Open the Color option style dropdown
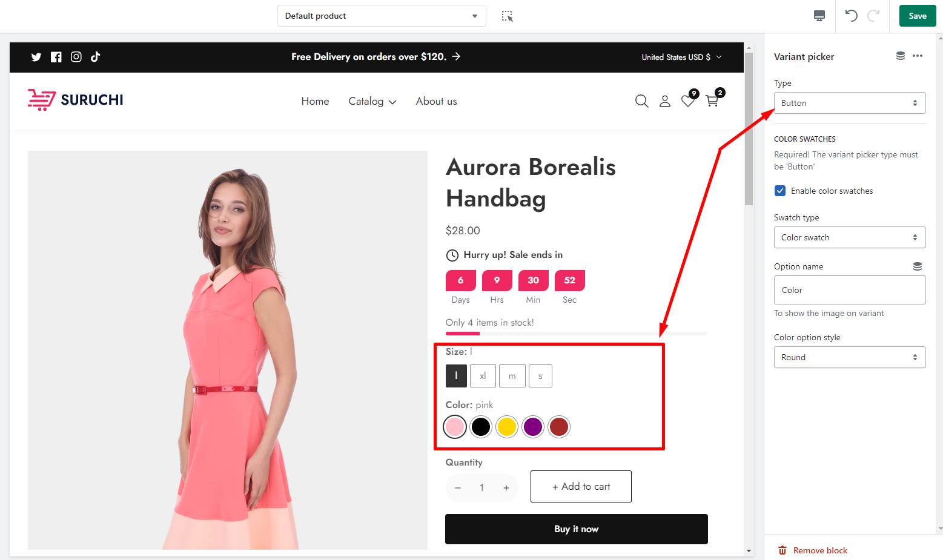Viewport: 943px width, 560px height. coord(849,357)
